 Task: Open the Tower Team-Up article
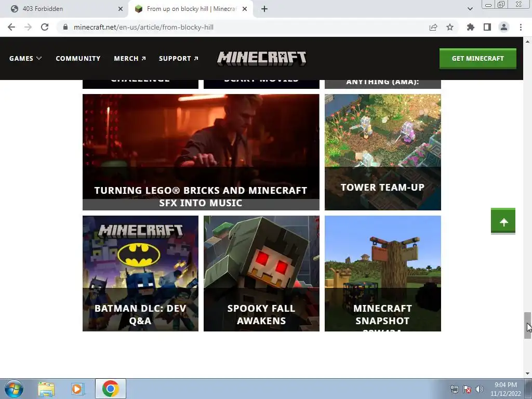click(x=383, y=152)
